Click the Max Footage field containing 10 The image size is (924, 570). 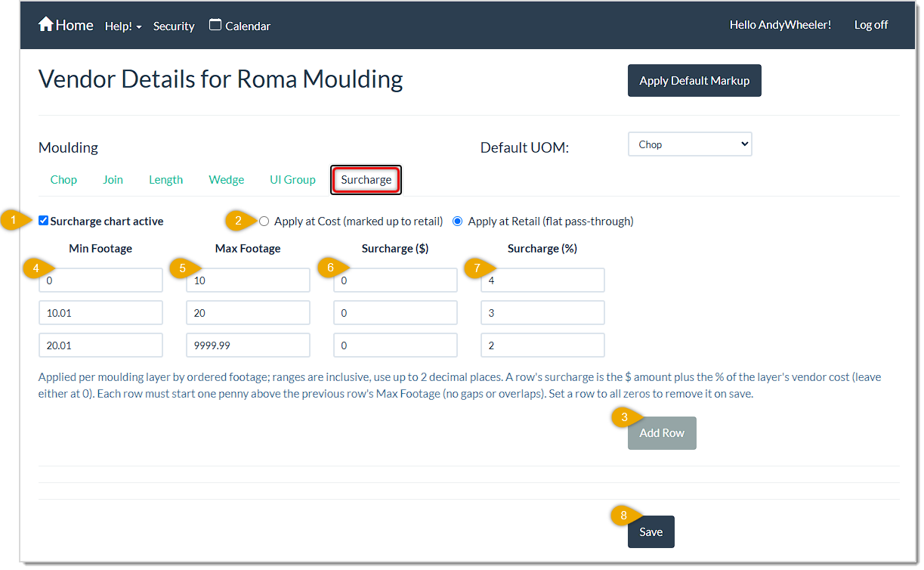[248, 280]
